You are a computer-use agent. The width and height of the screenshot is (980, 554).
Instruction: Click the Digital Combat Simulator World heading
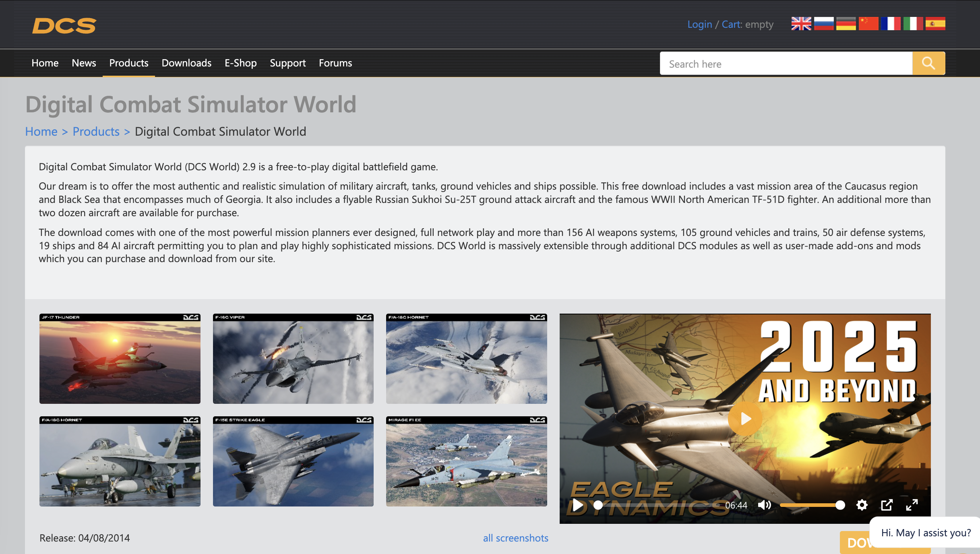point(191,104)
